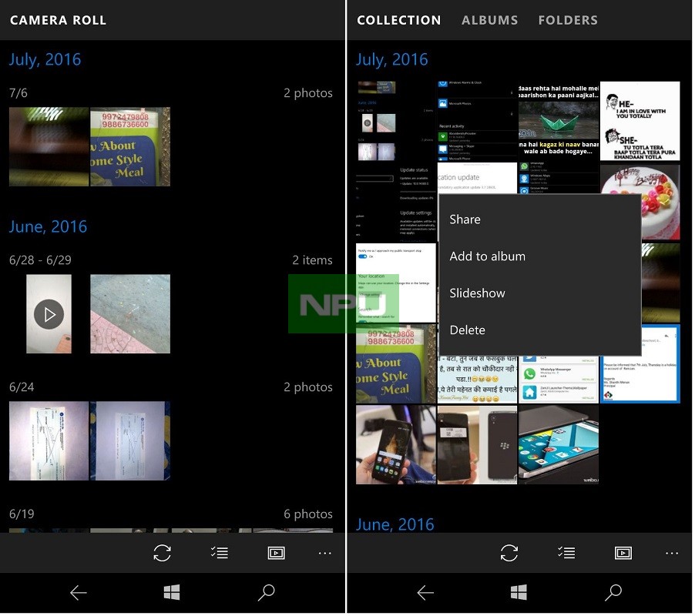The height and width of the screenshot is (616, 695).
Task: Play the video in the 6/28 - 6/29 group
Action: click(x=49, y=315)
